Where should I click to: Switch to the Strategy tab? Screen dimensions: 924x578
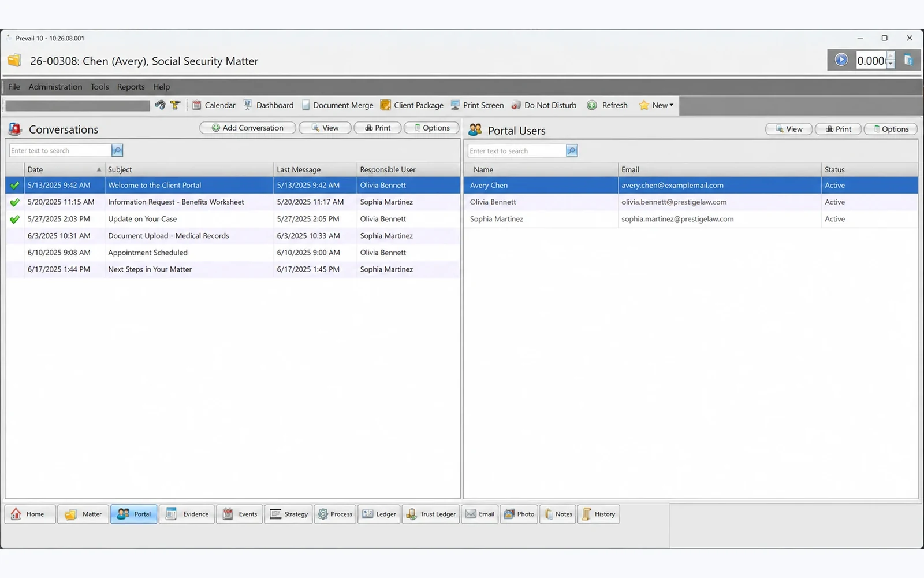click(x=289, y=514)
